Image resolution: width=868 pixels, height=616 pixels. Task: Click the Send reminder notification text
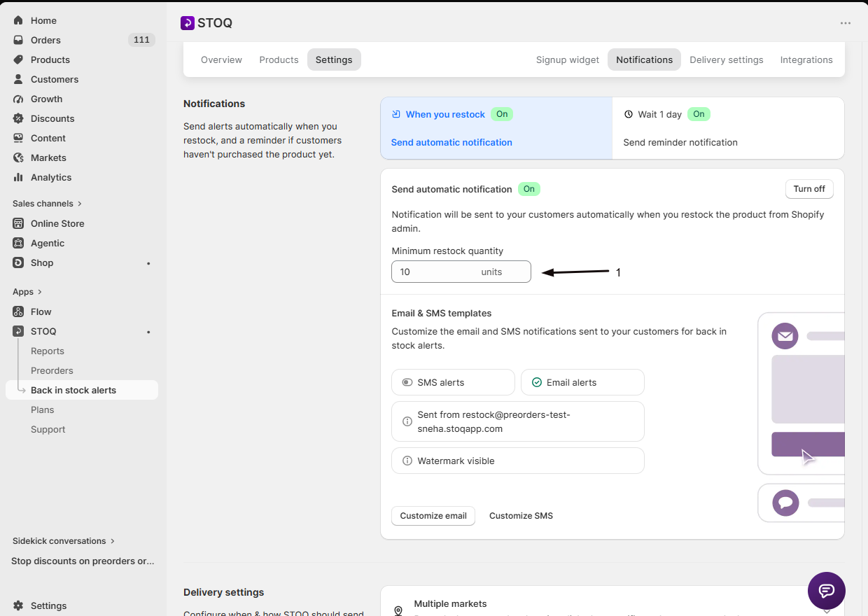pyautogui.click(x=680, y=142)
